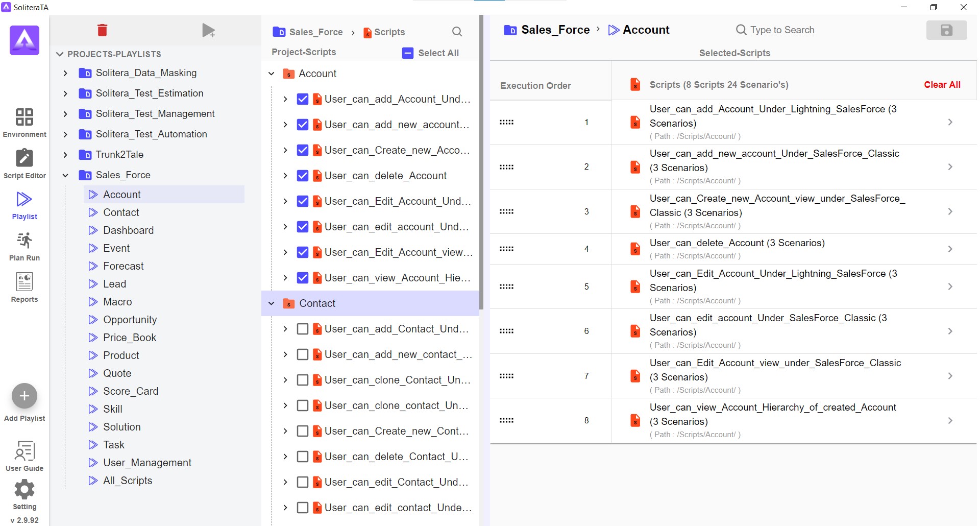Expand selected script row 7 chevron
The image size is (980, 526).
pos(950,376)
